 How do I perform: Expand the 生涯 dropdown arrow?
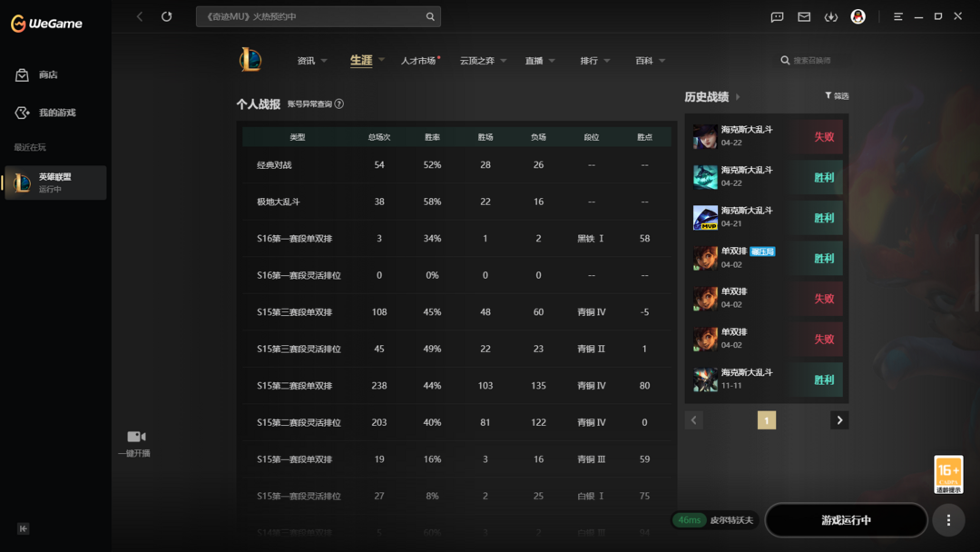point(381,60)
